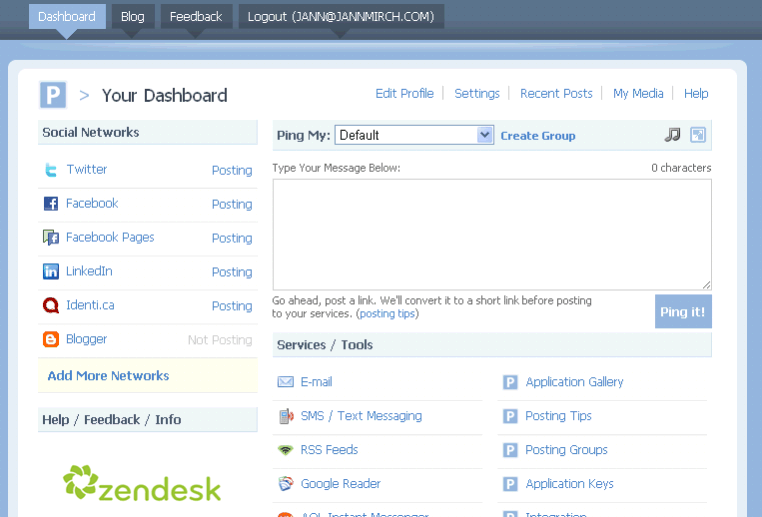Screen dimensions: 762x517
Task: Open the RSS Feeds link
Action: (x=329, y=449)
